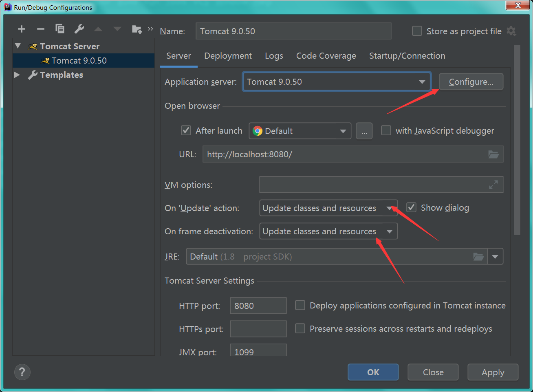The width and height of the screenshot is (533, 392).
Task: Click the Tomcat Server Settings heading
Action: click(x=209, y=281)
